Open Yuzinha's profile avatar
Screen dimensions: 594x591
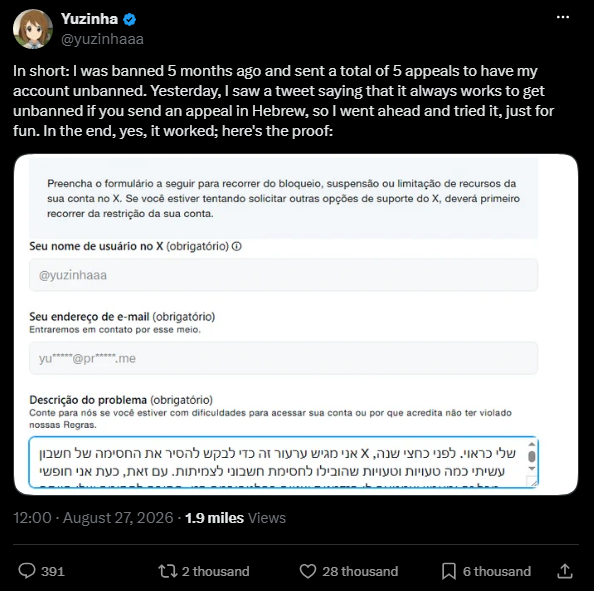coord(33,29)
